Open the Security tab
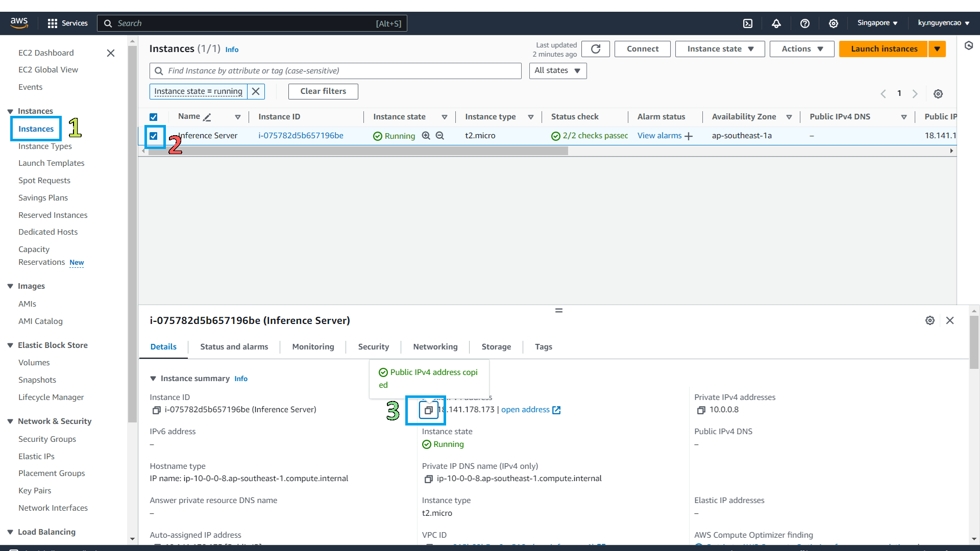Image resolution: width=980 pixels, height=551 pixels. pyautogui.click(x=373, y=347)
